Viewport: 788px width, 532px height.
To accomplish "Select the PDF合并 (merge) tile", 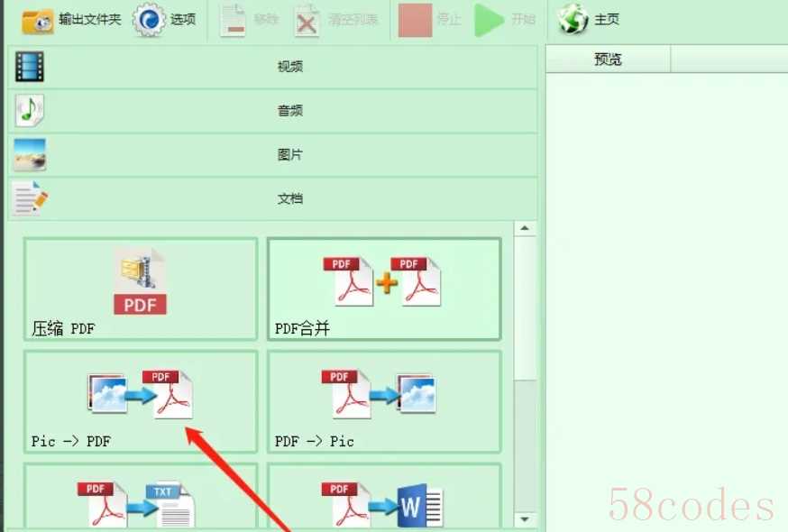I will [384, 289].
